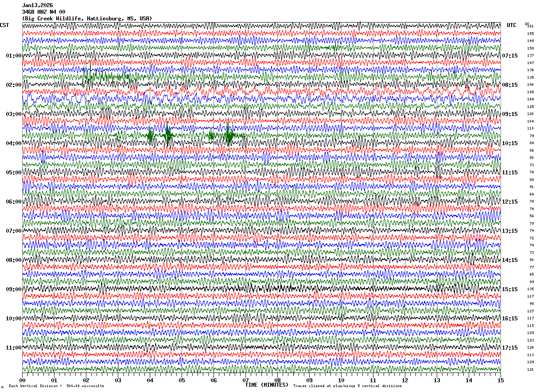The image size is (536, 392).
Task: Select the 17:15 UTC time label
Action: click(x=510, y=348)
